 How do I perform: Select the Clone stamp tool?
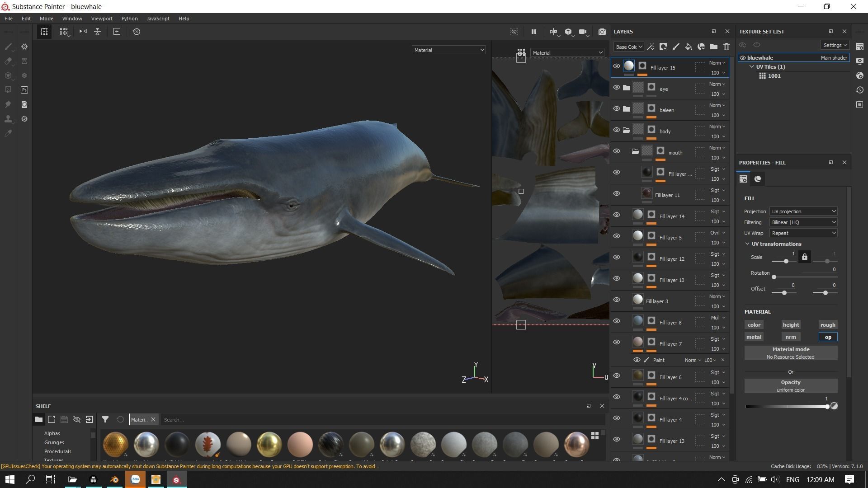pyautogui.click(x=8, y=119)
